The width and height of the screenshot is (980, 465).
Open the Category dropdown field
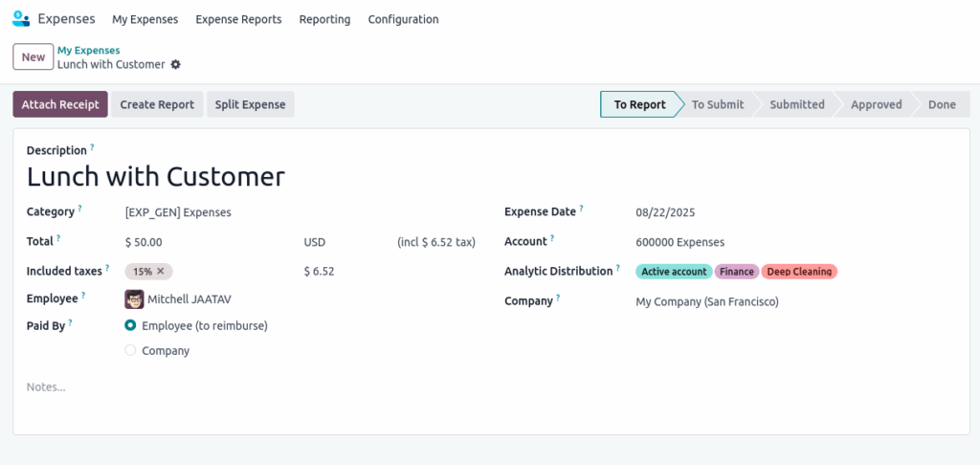(211, 212)
